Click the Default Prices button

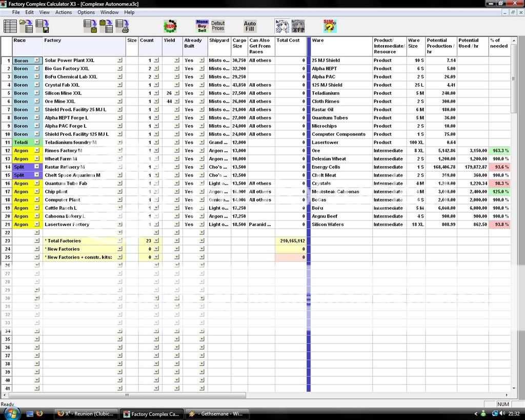[x=218, y=26]
